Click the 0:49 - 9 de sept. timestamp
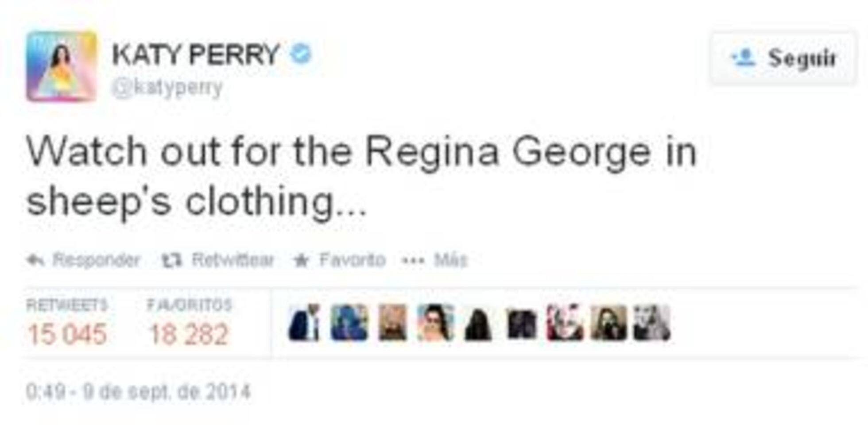 coord(138,392)
